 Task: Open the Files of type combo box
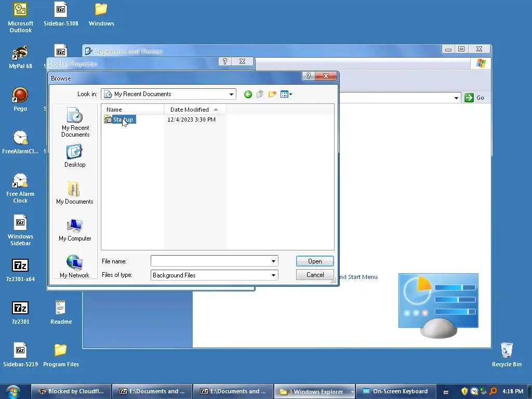point(215,275)
